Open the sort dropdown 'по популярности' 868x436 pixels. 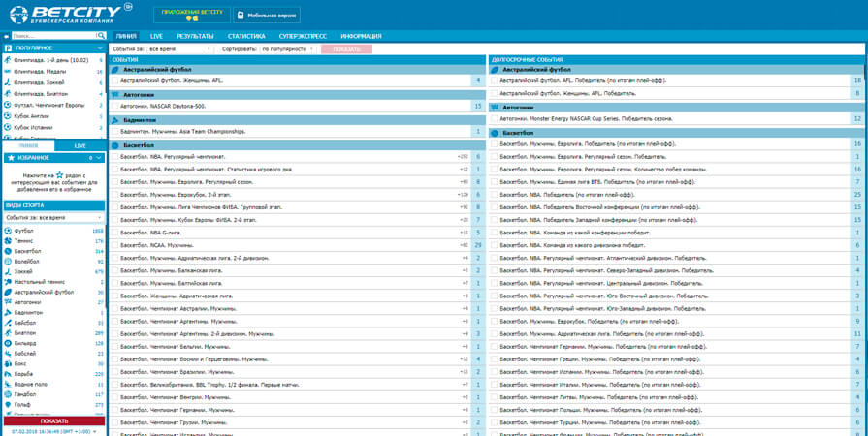click(288, 48)
